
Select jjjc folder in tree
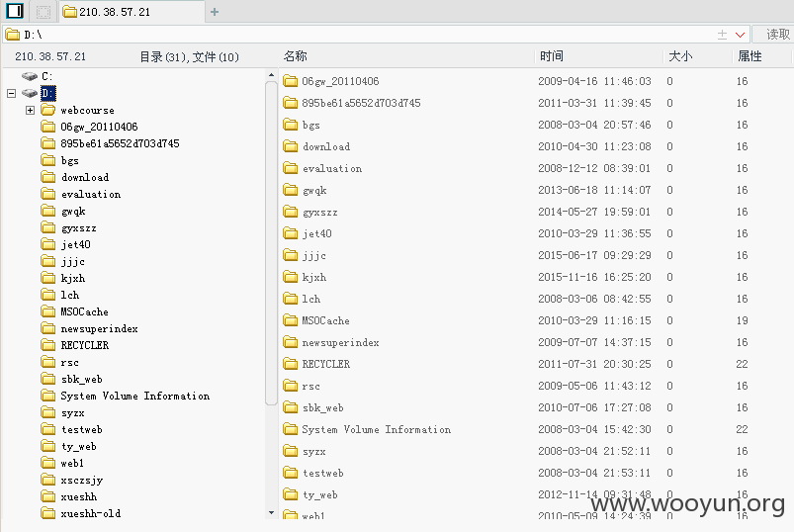[x=72, y=262]
